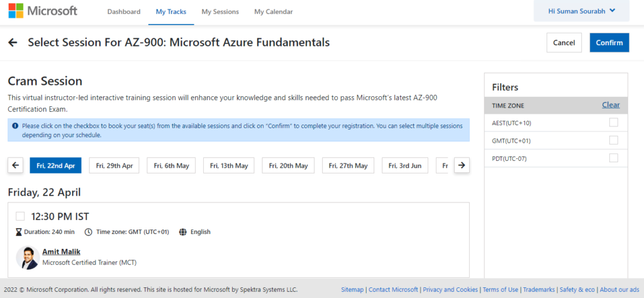Show earlier dates with left arrow
The height and width of the screenshot is (298, 644).
pyautogui.click(x=16, y=165)
